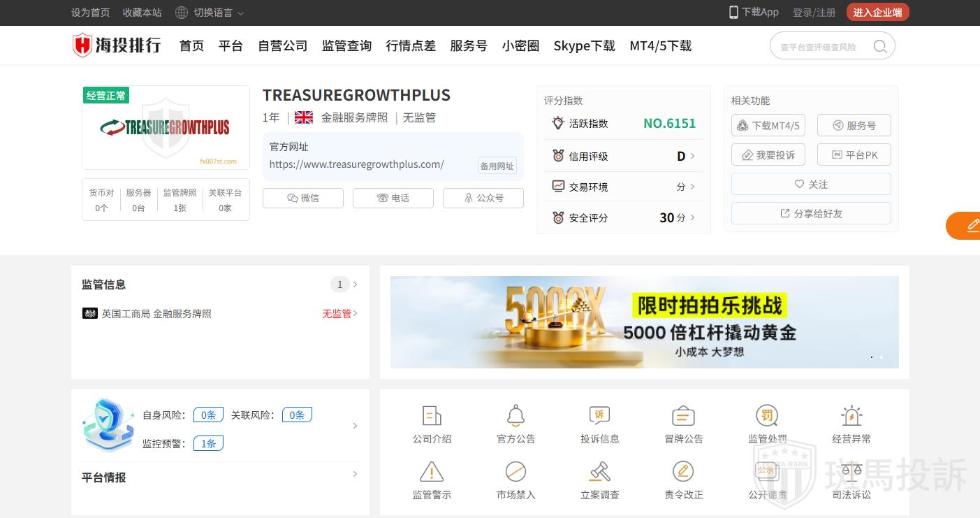Click the search magnifier icon
The image size is (980, 518).
point(880,47)
